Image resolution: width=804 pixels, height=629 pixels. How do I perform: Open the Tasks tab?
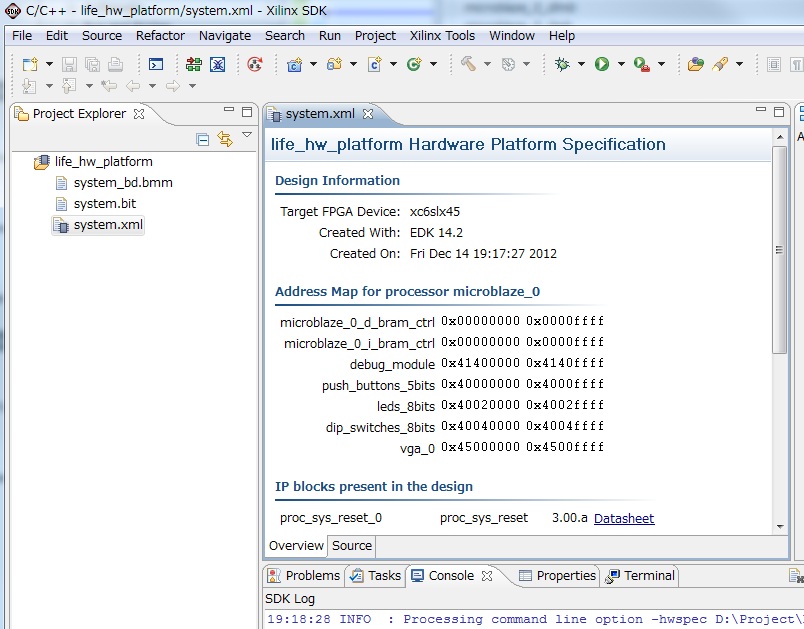376,576
